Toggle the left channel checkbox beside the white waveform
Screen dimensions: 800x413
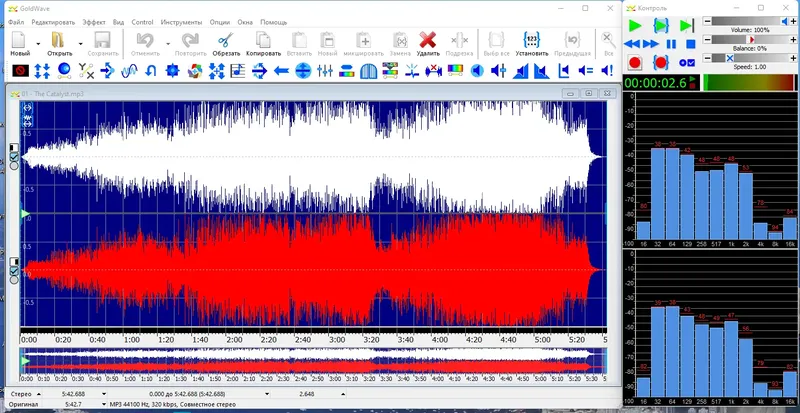[x=14, y=158]
